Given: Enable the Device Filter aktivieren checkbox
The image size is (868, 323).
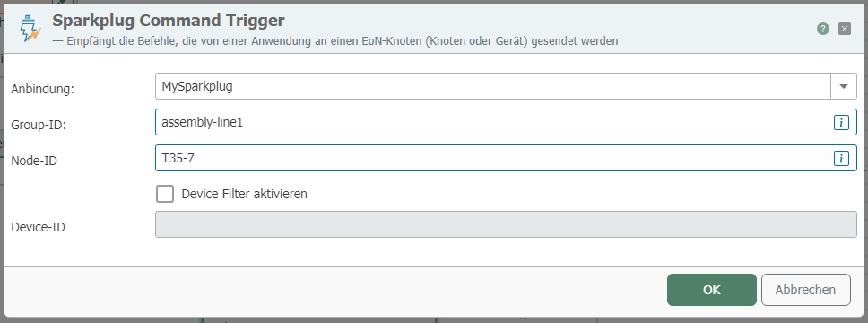Looking at the screenshot, I should 165,194.
